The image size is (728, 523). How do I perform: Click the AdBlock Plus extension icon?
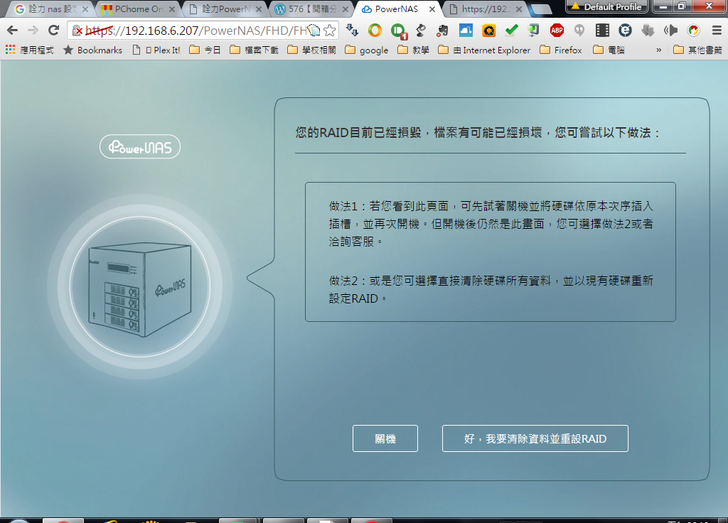click(x=556, y=30)
